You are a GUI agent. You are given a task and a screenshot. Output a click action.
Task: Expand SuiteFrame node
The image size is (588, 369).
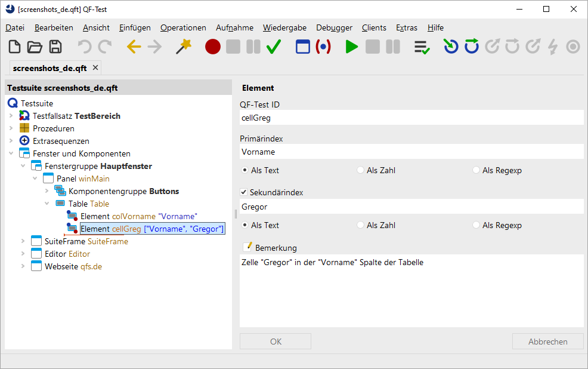(x=23, y=241)
